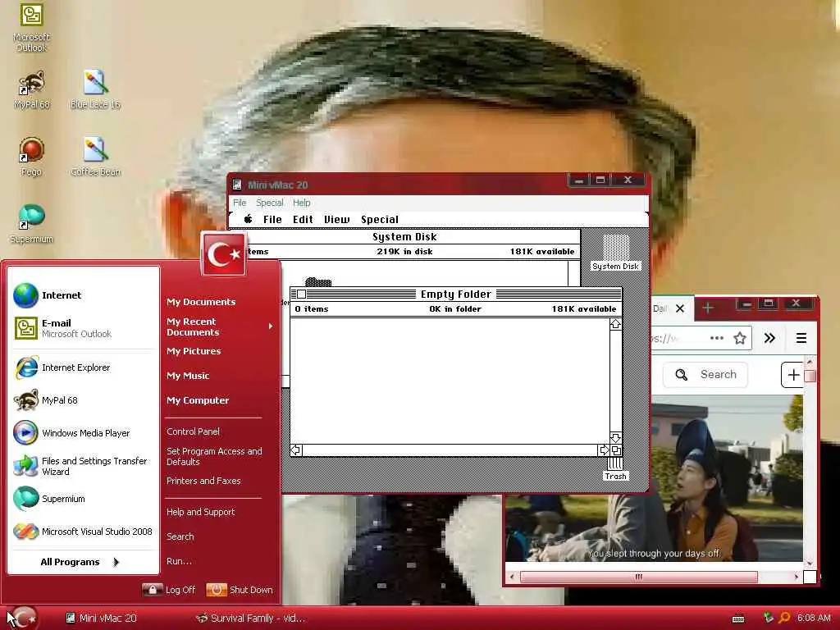Bookmark the page with the star icon
840x630 pixels.
pyautogui.click(x=740, y=338)
